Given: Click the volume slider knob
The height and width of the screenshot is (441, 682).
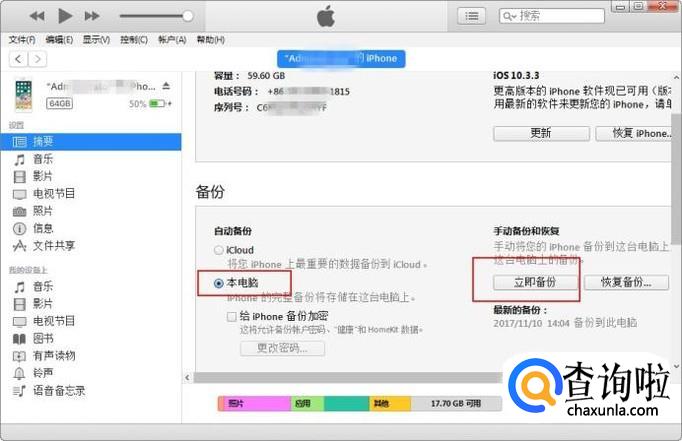Looking at the screenshot, I should [x=188, y=16].
